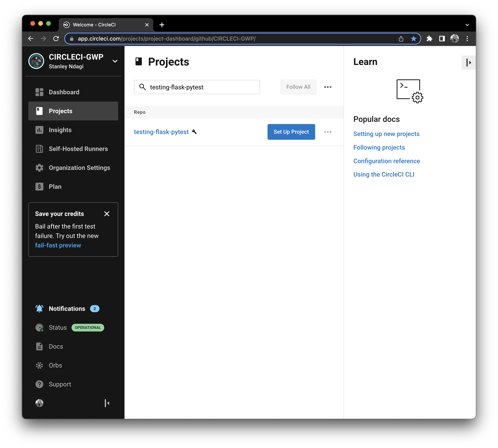The height and width of the screenshot is (448, 498).
Task: Open Self-Hosted Runners from sidebar
Action: [x=78, y=149]
